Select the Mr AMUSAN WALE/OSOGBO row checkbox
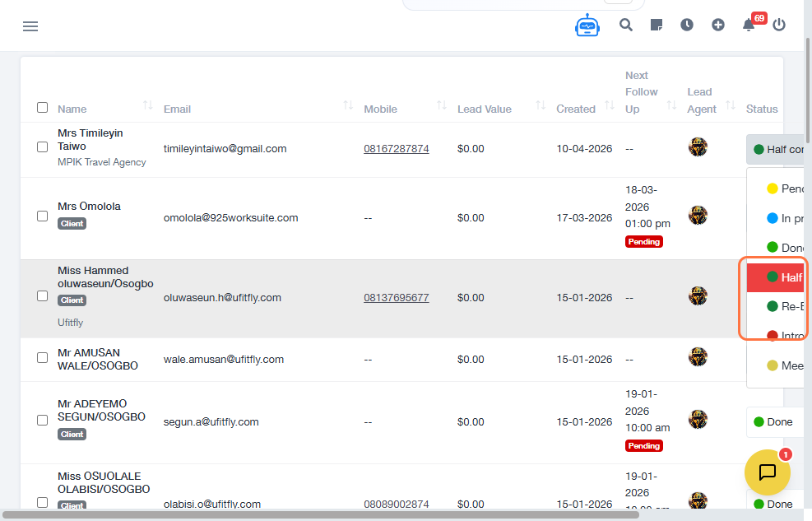Viewport: 812px width, 521px height. [43, 357]
